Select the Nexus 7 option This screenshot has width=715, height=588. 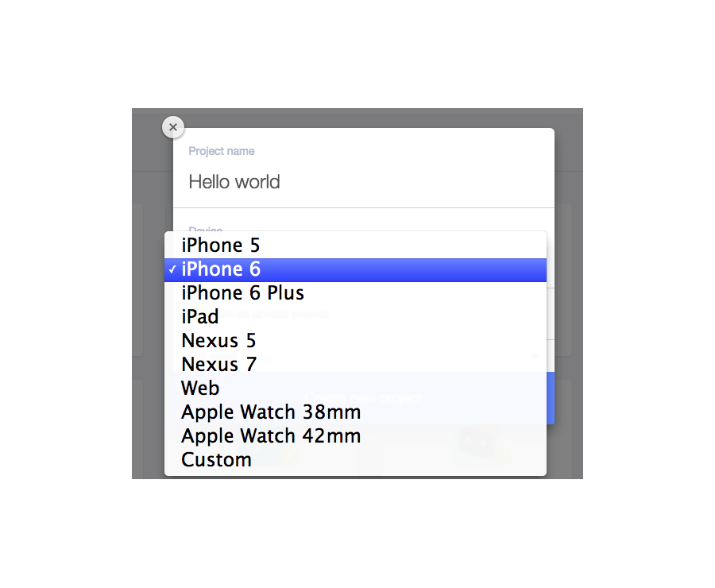[355, 365]
